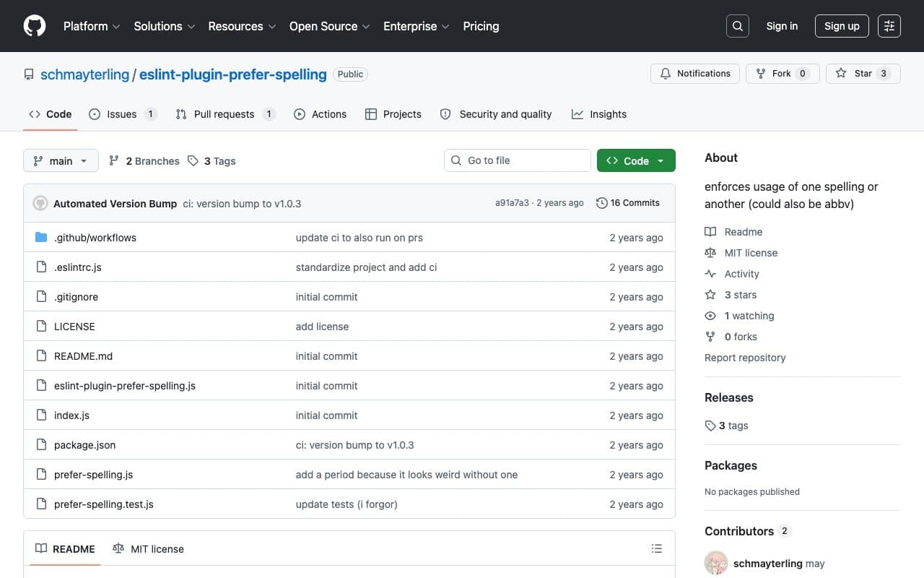Click the Sign up button
The width and height of the screenshot is (924, 578).
842,26
